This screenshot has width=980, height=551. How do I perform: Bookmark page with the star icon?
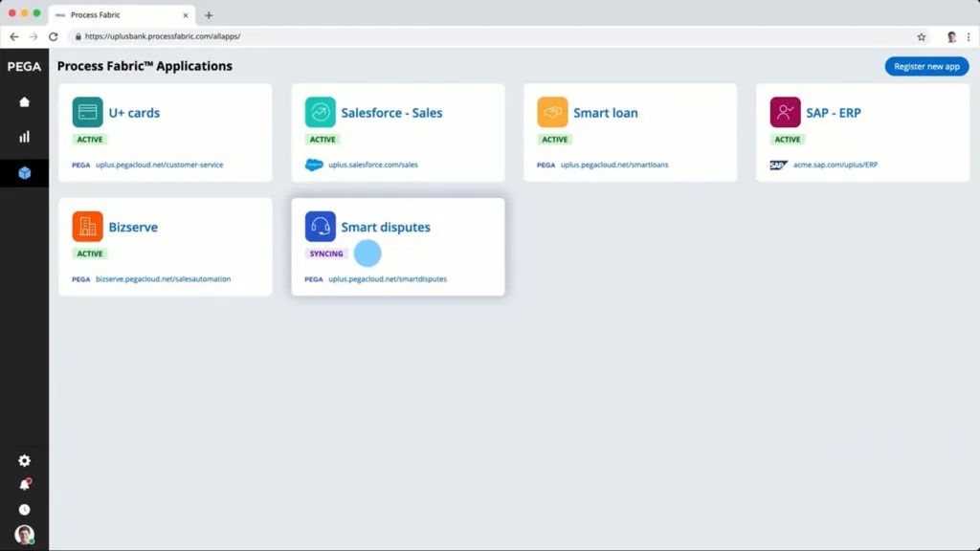(922, 37)
